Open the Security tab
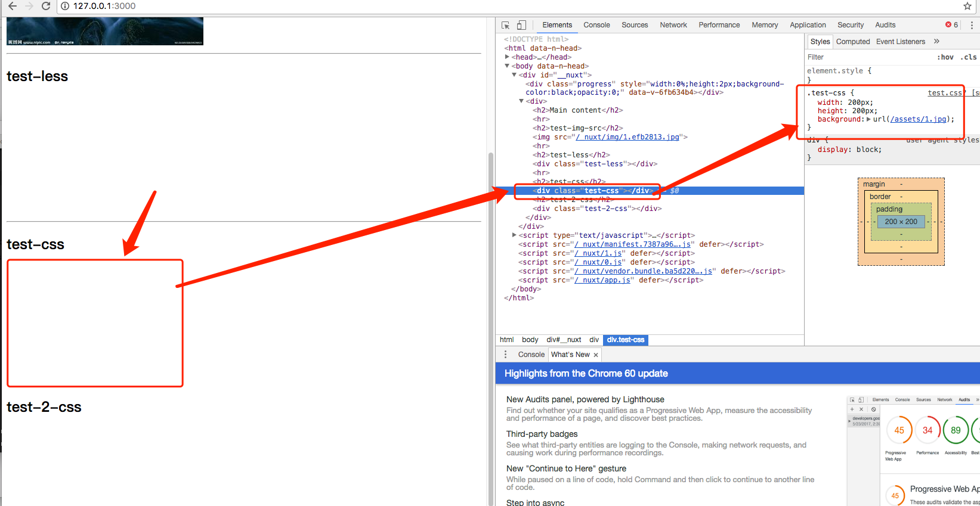The width and height of the screenshot is (980, 506). (851, 25)
